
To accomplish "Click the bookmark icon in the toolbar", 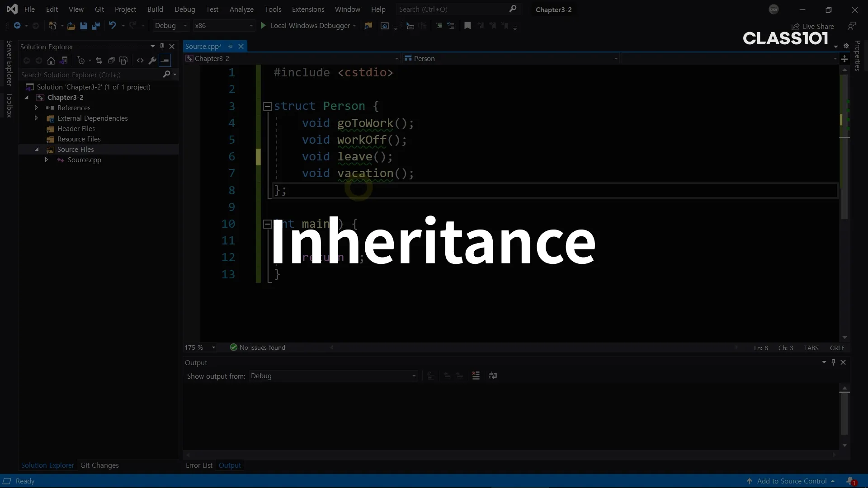I will click(x=467, y=26).
